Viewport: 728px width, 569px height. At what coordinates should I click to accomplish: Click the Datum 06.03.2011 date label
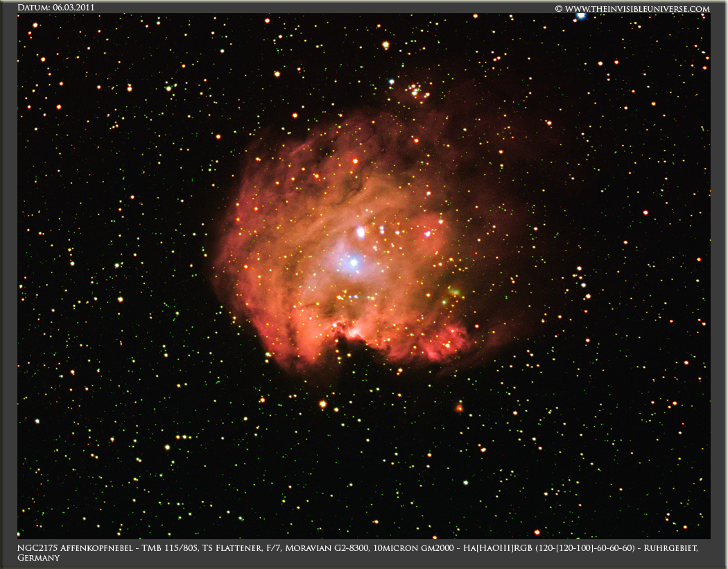(56, 8)
